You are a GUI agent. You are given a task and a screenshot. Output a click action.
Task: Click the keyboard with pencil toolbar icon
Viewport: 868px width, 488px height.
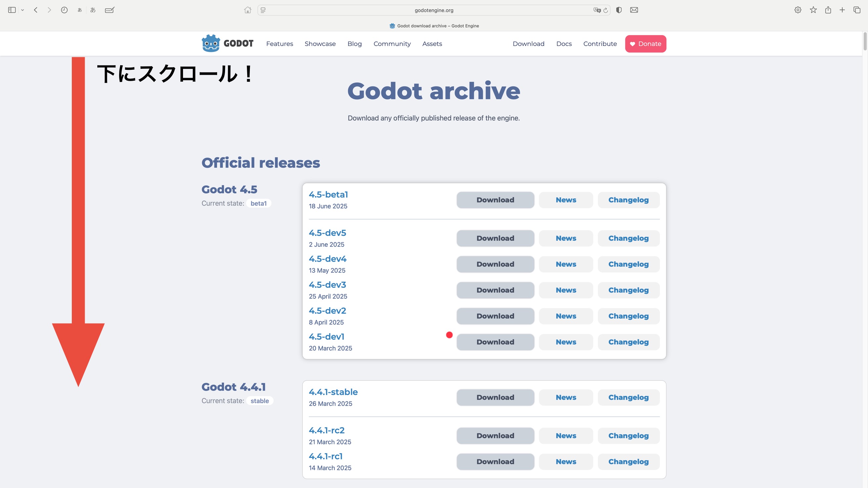click(110, 10)
